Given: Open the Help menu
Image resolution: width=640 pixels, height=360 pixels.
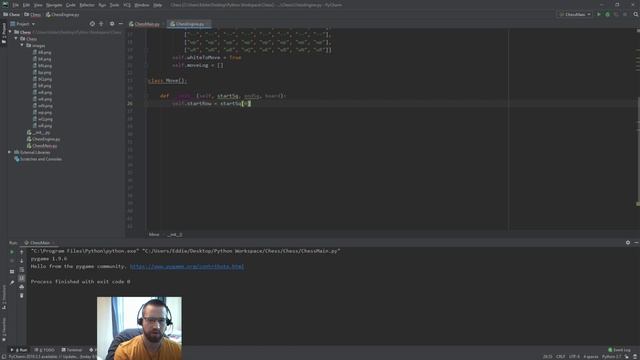Looking at the screenshot, I should point(158,5).
